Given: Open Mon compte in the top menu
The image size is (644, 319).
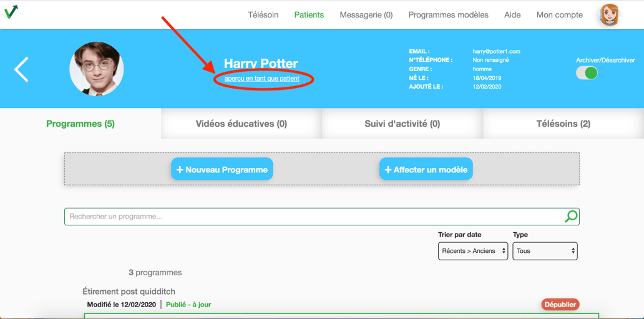Looking at the screenshot, I should coord(559,15).
